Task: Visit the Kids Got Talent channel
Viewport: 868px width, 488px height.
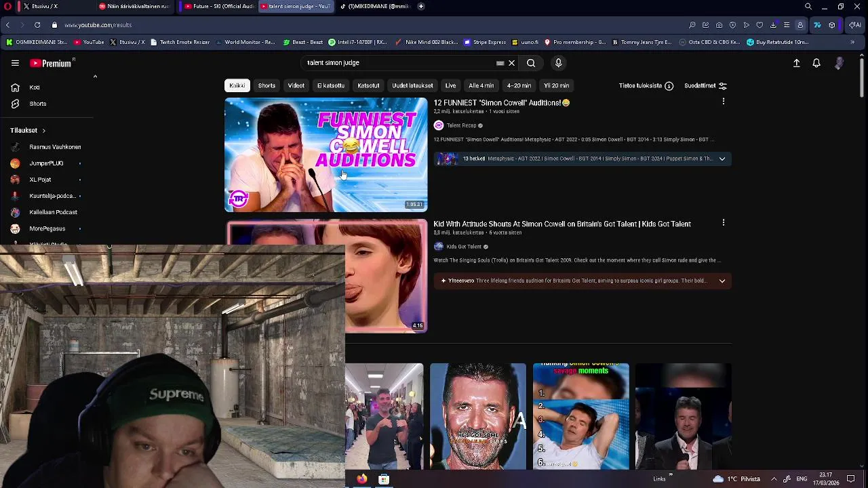Action: [464, 247]
